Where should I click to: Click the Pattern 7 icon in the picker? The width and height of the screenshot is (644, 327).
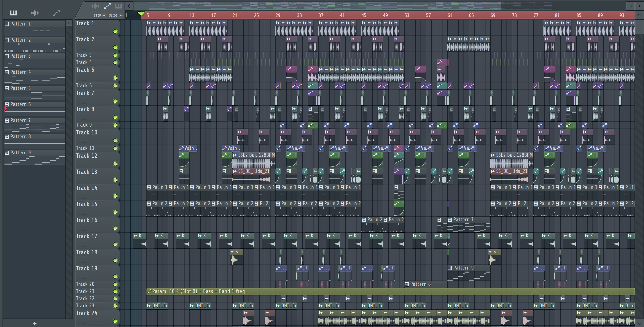(7, 120)
